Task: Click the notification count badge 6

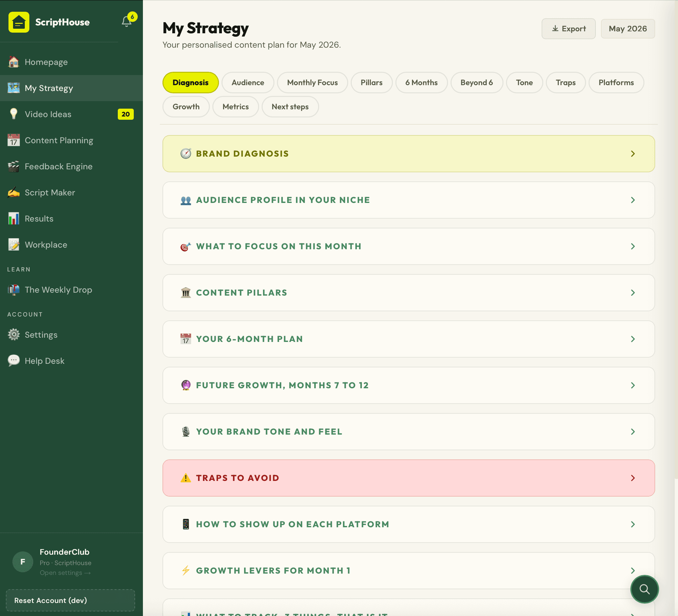Action: point(132,16)
